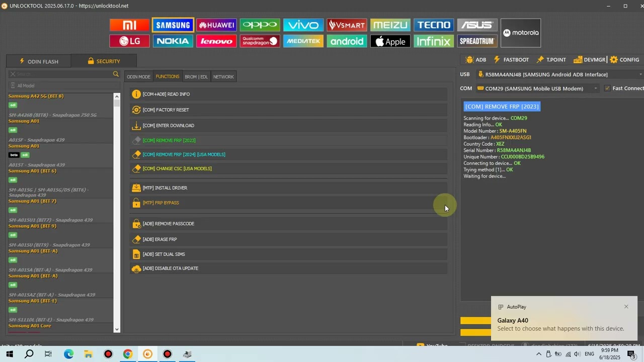Start [MTP] FRP BYPASS
Image resolution: width=644 pixels, height=362 pixels.
pos(288,203)
